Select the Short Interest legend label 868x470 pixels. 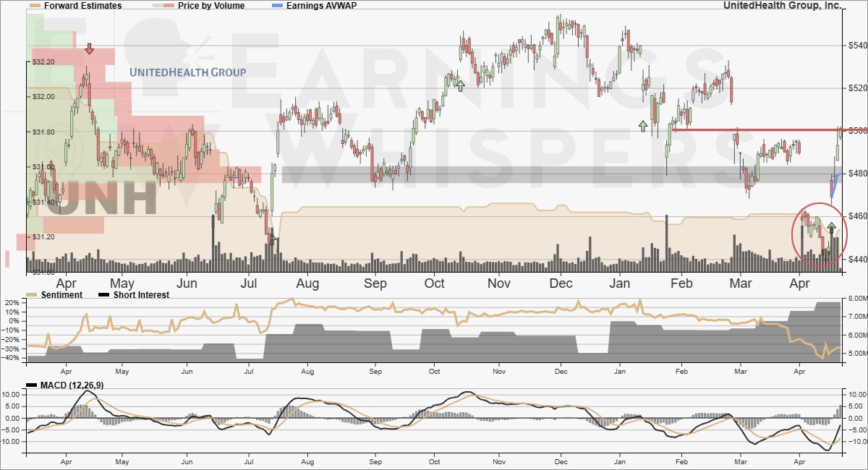pyautogui.click(x=141, y=294)
